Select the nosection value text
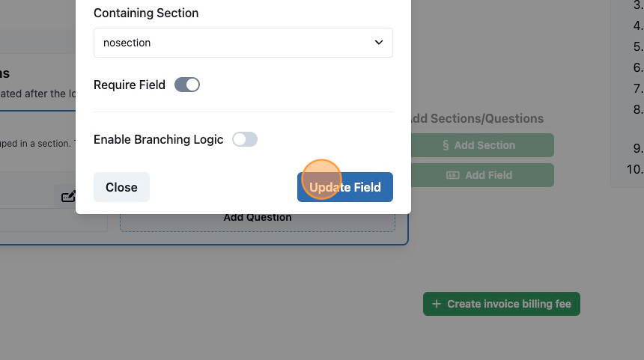The width and height of the screenshot is (644, 360). [x=127, y=43]
